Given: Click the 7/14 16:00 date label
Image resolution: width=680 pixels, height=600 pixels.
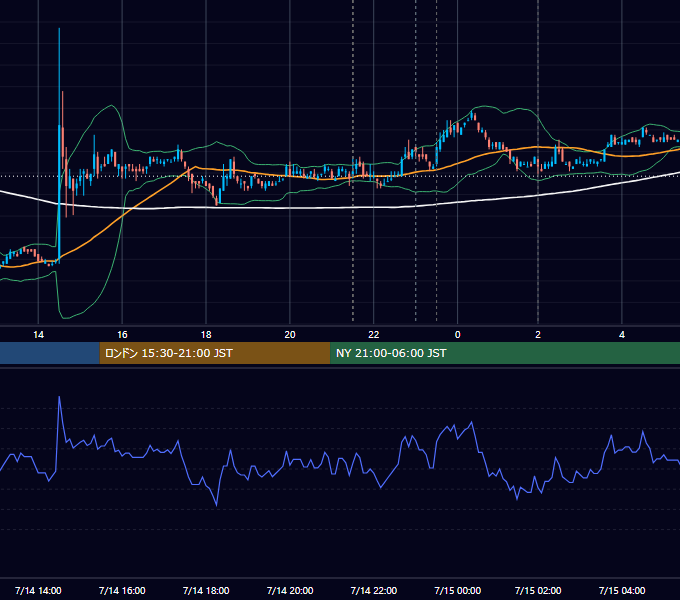Looking at the screenshot, I should coord(122,590).
